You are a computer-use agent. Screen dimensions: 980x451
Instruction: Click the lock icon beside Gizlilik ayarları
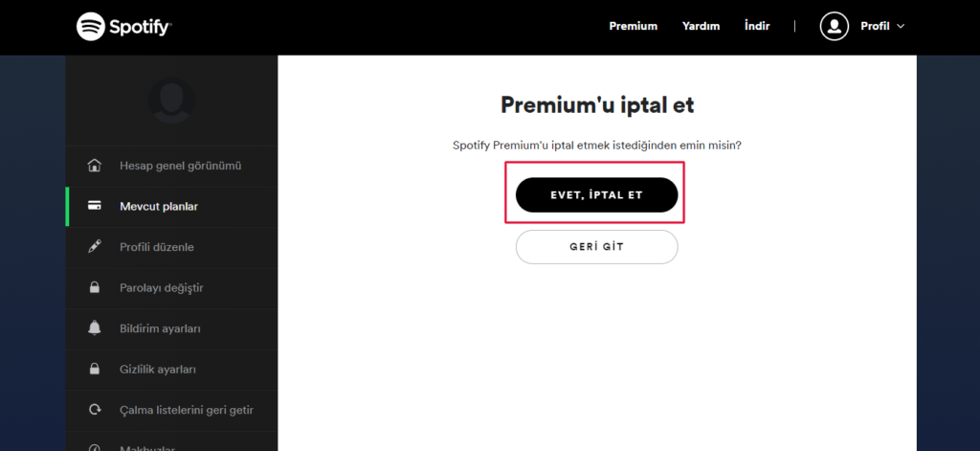pyautogui.click(x=95, y=369)
